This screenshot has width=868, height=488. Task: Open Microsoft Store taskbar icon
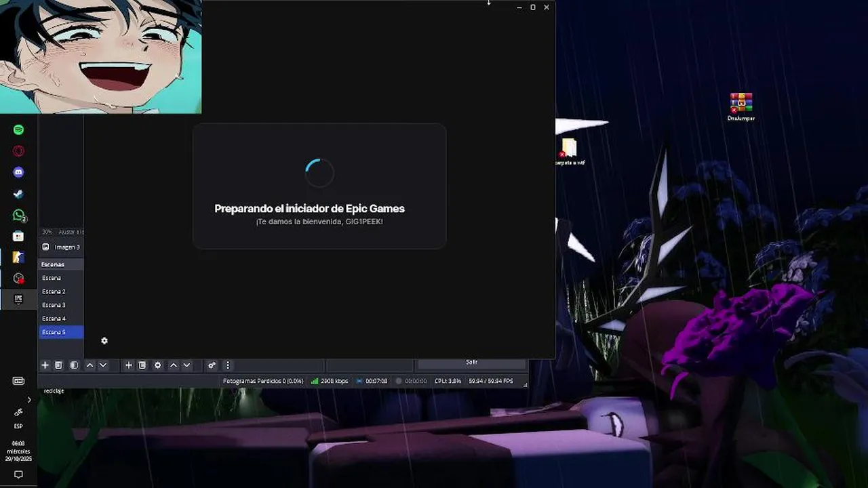[18, 237]
